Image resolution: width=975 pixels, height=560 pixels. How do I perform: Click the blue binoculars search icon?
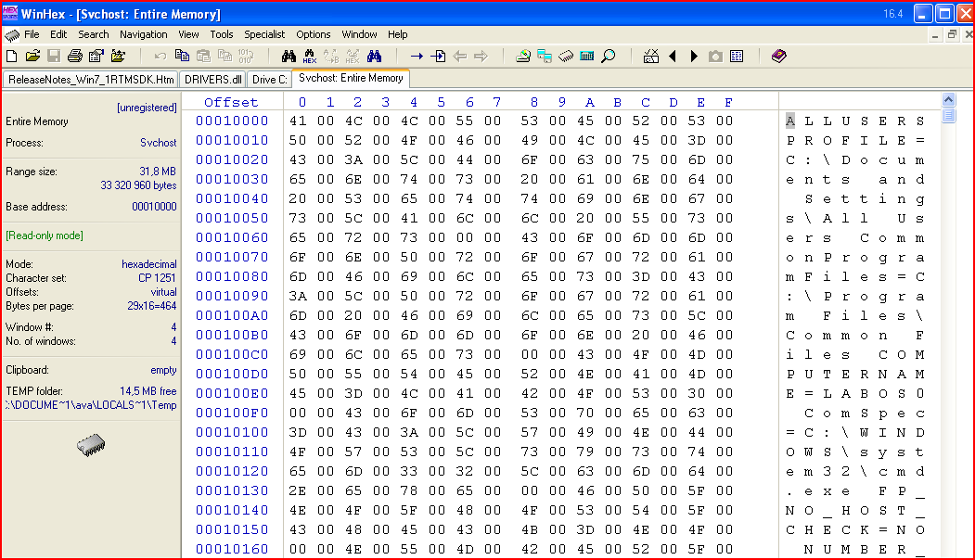374,57
